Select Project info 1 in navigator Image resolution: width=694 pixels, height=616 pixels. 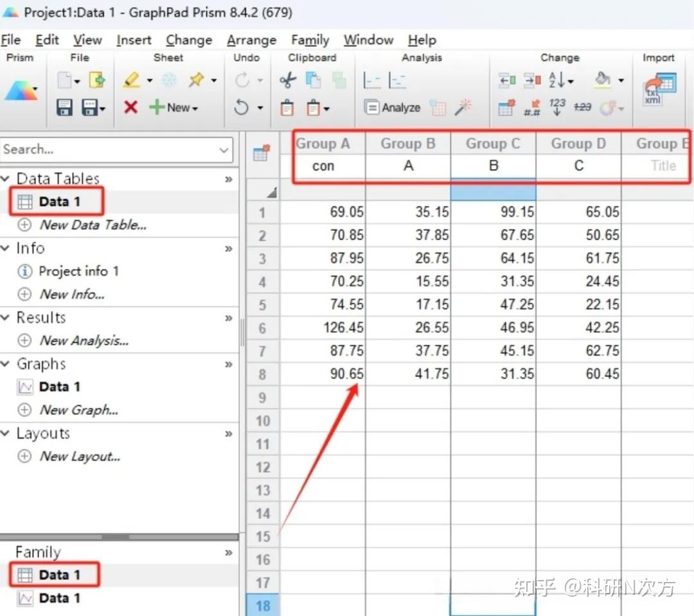(79, 271)
